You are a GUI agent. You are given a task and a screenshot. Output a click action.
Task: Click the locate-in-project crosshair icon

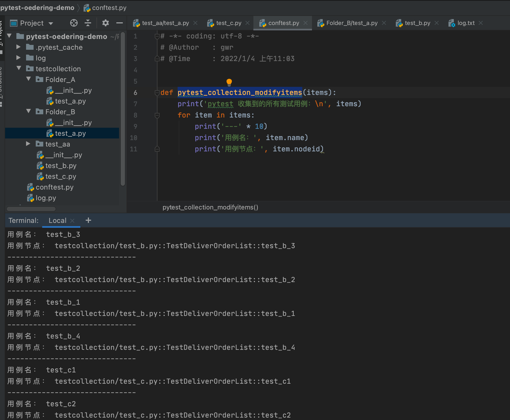click(x=74, y=23)
